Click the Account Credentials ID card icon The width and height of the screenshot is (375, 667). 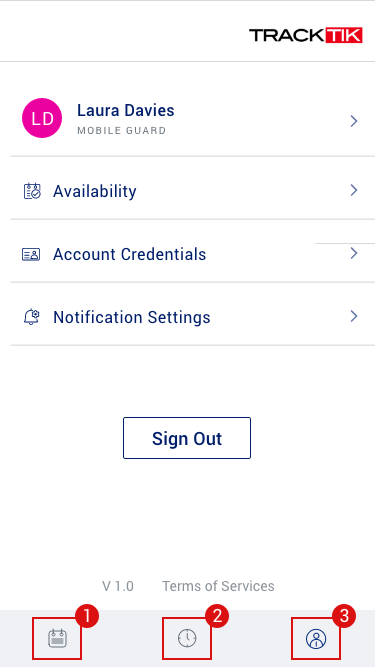31,254
